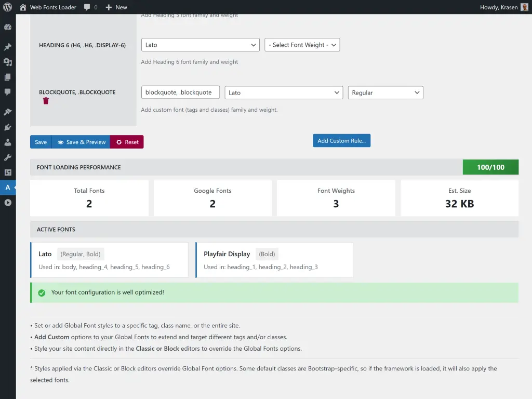
Task: Open the blockquote font weight dropdown showing Regular
Action: [385, 92]
